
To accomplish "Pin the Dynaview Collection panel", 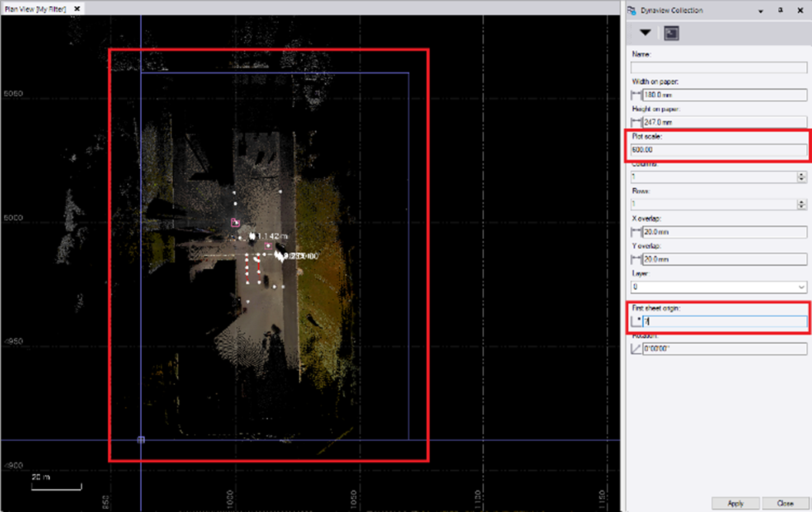I will coord(780,10).
